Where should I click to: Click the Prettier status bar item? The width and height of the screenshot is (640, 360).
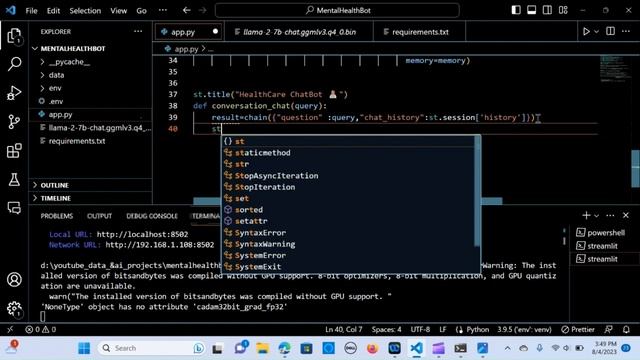(578, 329)
